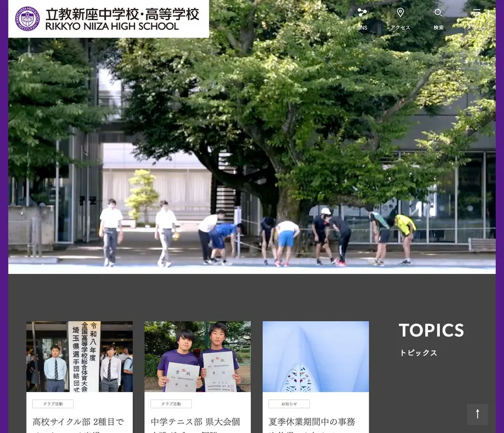The height and width of the screenshot is (433, 504).
Task: Open the 中学テニス部 article thumbnail
Action: [197, 356]
